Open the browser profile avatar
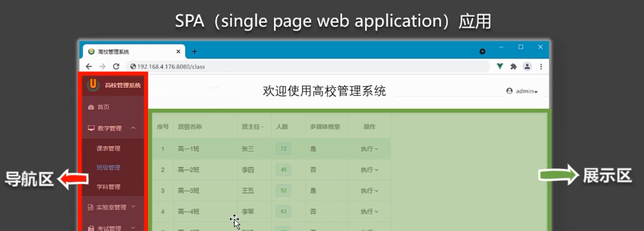Viewport: 644px width, 231px height. point(527,67)
